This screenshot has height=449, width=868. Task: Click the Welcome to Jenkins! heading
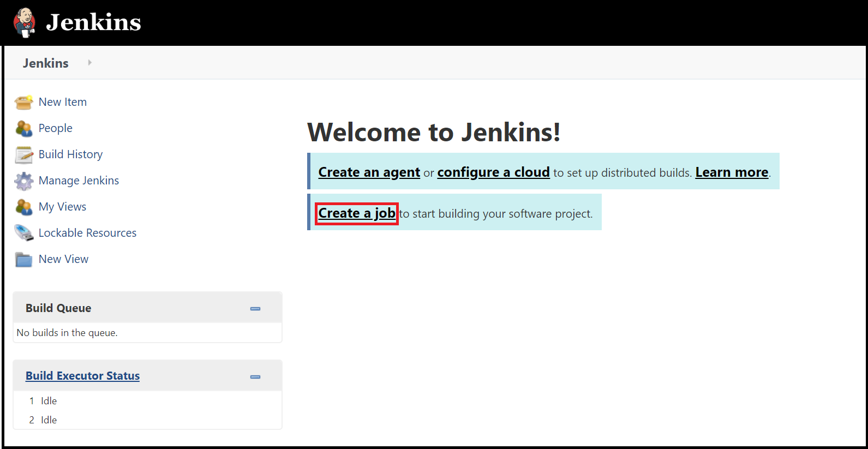coord(434,132)
